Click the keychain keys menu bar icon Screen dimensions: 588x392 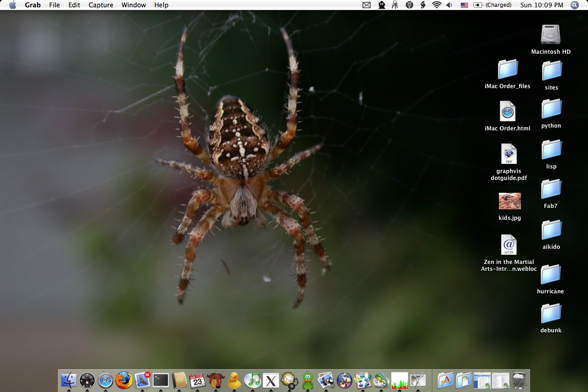pyautogui.click(x=395, y=5)
